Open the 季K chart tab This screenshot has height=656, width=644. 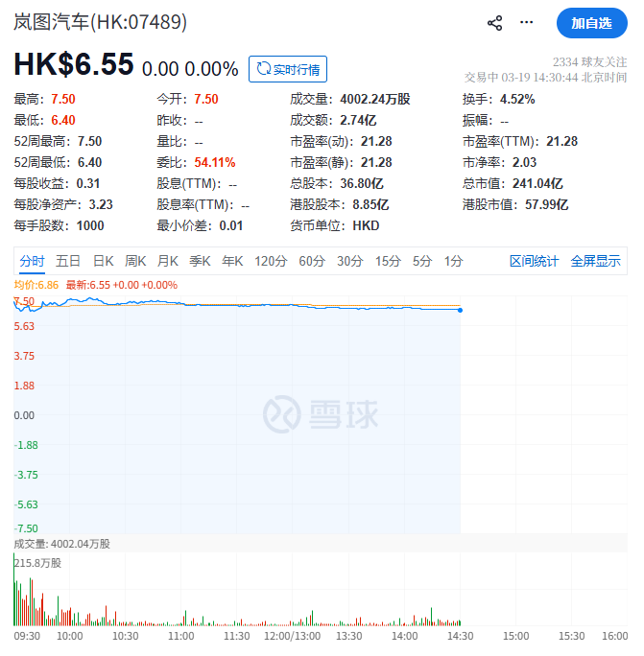(x=200, y=261)
